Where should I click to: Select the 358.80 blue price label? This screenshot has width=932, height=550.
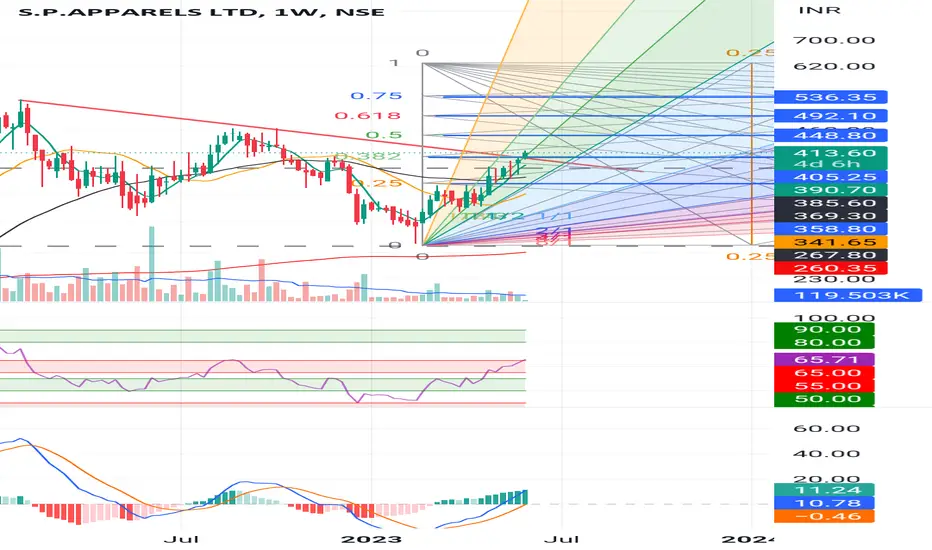830,230
